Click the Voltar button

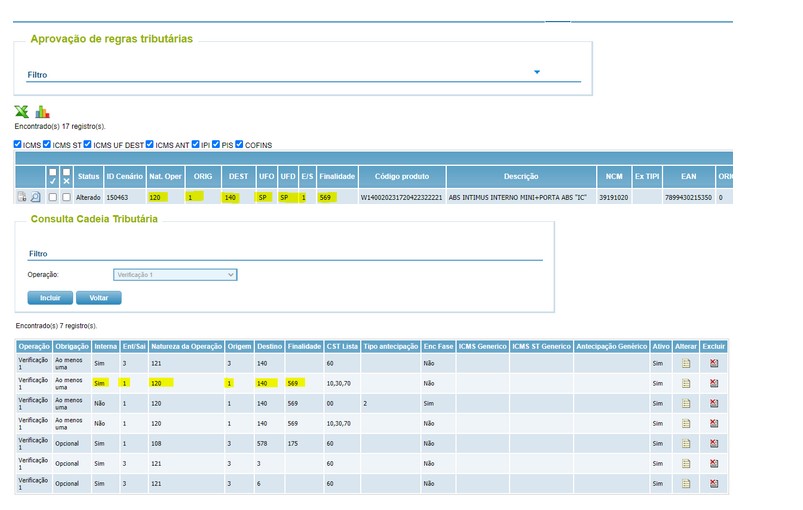pos(99,298)
